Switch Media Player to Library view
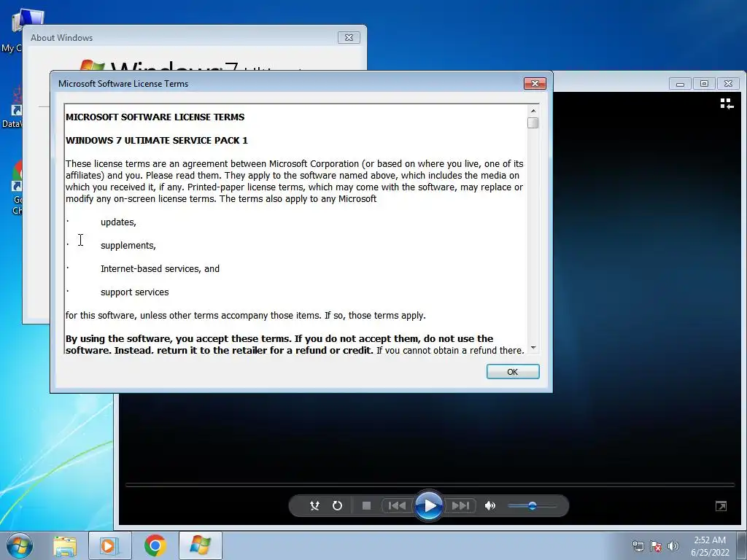 (727, 104)
